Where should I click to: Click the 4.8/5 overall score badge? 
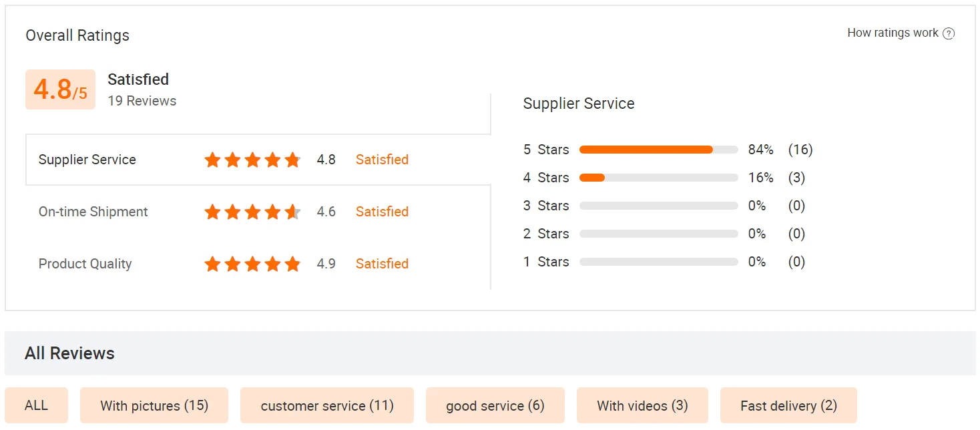60,89
